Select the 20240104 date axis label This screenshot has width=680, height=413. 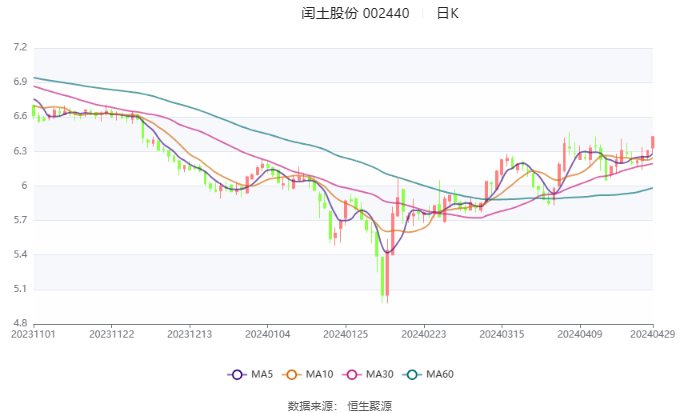(267, 334)
